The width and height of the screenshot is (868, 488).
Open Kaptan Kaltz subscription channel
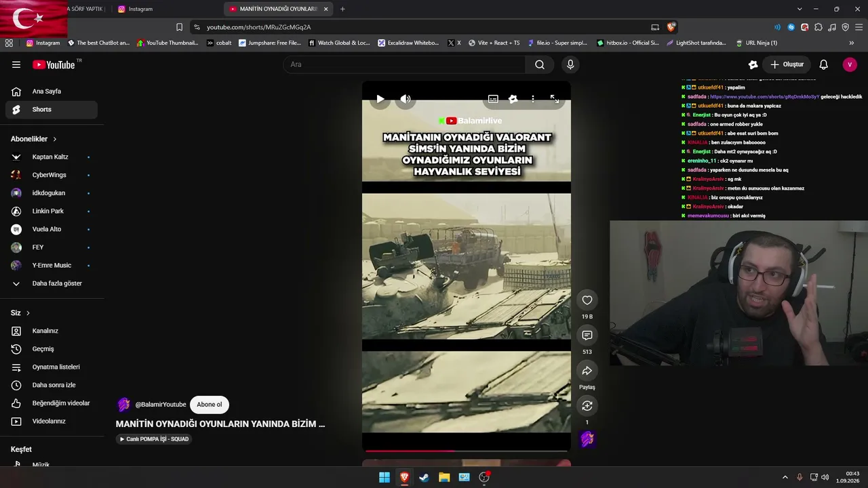pos(52,157)
